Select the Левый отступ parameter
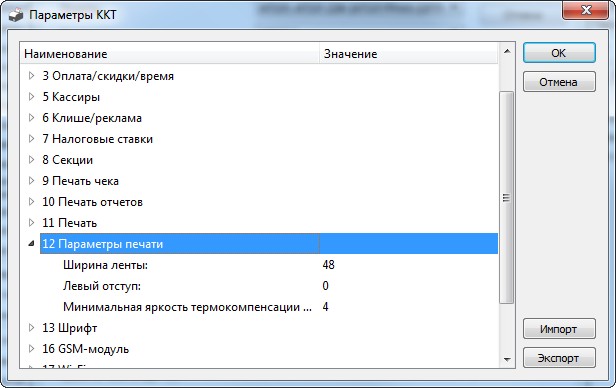This screenshot has width=616, height=388. [102, 286]
